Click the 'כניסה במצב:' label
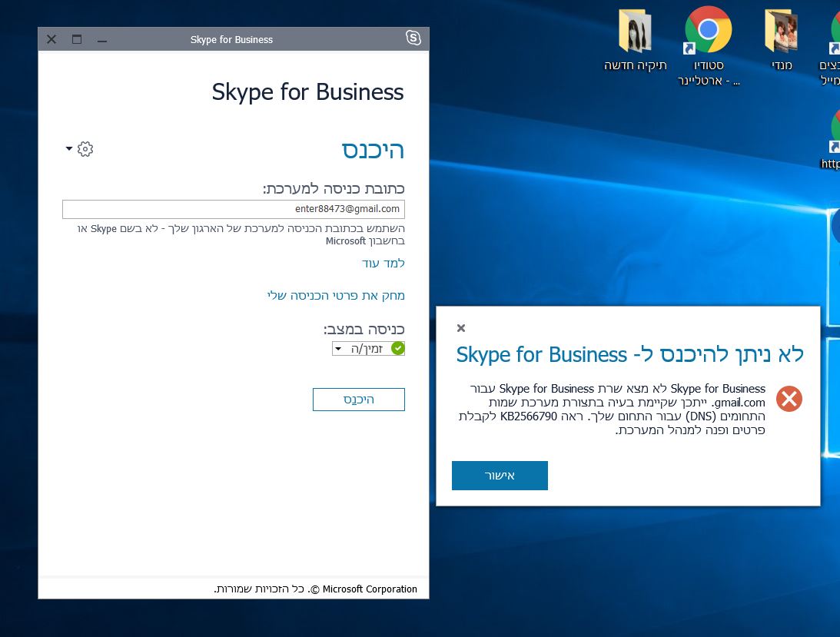Viewport: 840px width, 637px height. [364, 329]
